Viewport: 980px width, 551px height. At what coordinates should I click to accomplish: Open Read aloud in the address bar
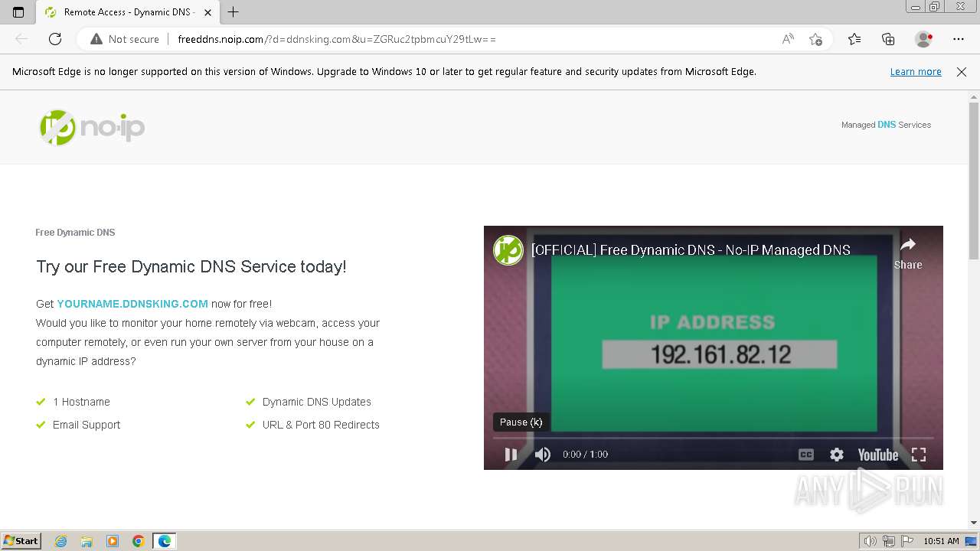point(788,39)
